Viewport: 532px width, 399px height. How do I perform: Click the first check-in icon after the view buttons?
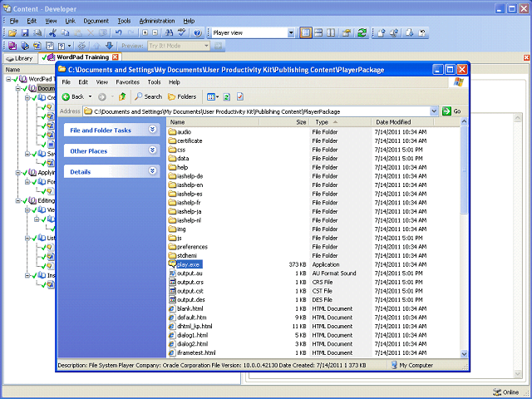tap(382, 33)
